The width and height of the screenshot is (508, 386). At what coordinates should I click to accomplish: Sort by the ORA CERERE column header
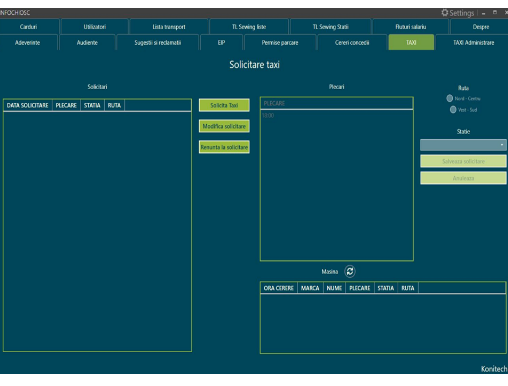click(x=279, y=288)
